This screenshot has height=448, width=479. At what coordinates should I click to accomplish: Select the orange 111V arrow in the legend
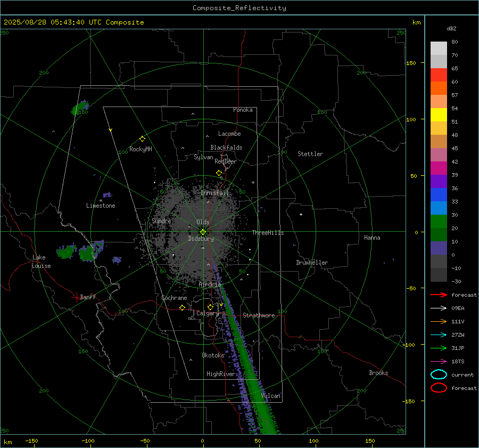[x=439, y=321]
